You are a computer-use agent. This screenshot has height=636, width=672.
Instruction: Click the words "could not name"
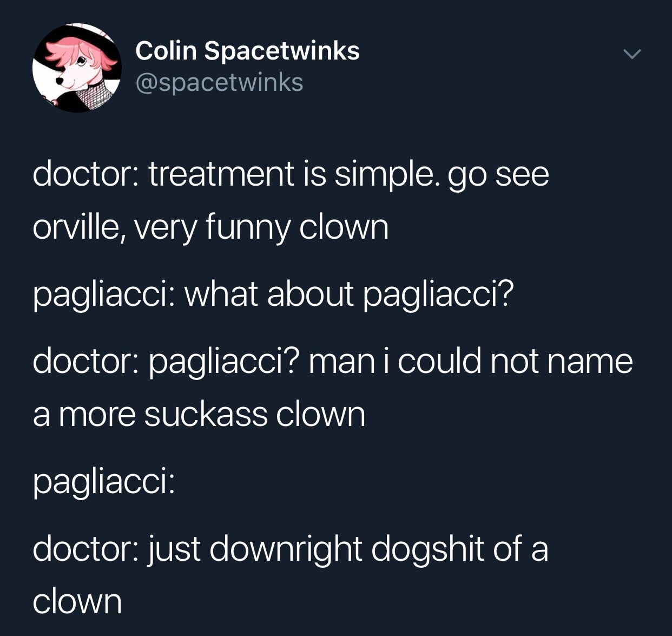(515, 362)
